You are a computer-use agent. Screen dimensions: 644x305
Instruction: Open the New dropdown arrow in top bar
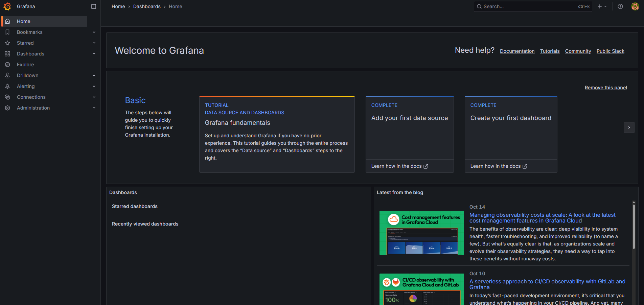605,6
